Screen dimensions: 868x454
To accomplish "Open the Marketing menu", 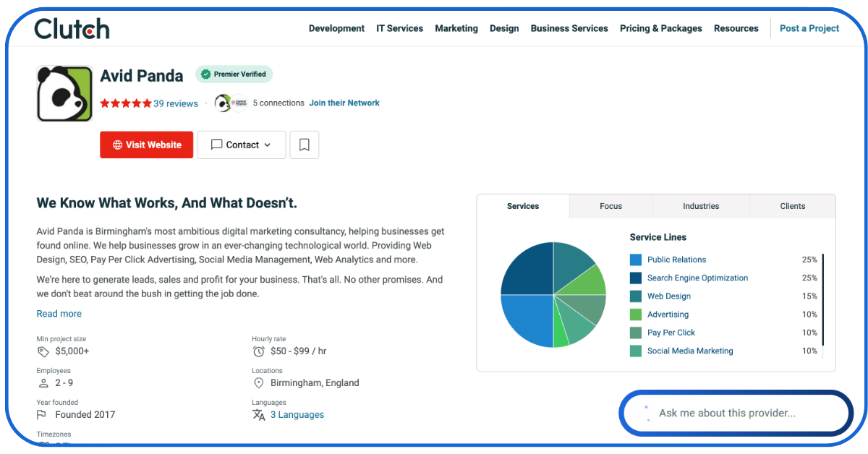I will click(456, 28).
